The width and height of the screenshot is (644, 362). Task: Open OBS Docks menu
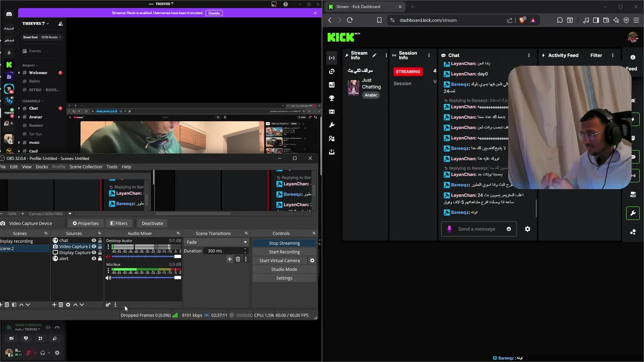tap(42, 167)
